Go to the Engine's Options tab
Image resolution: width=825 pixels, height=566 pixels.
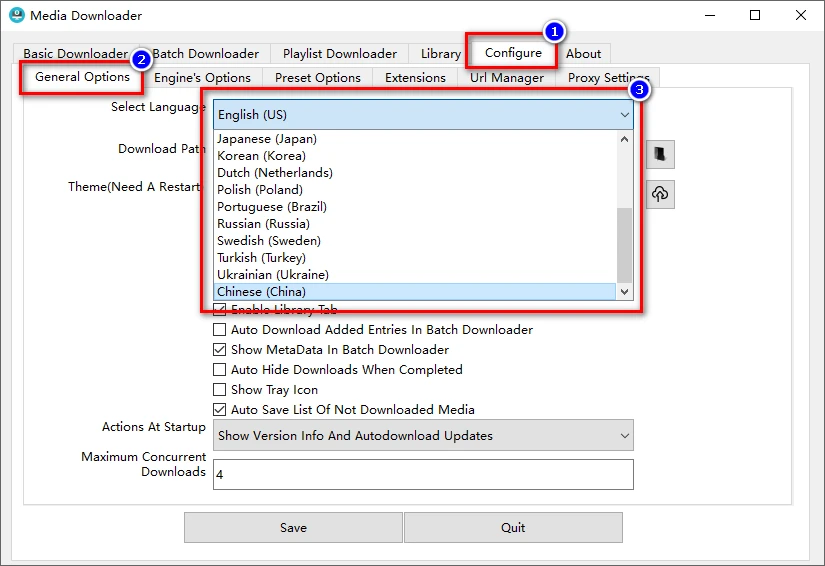[202, 78]
